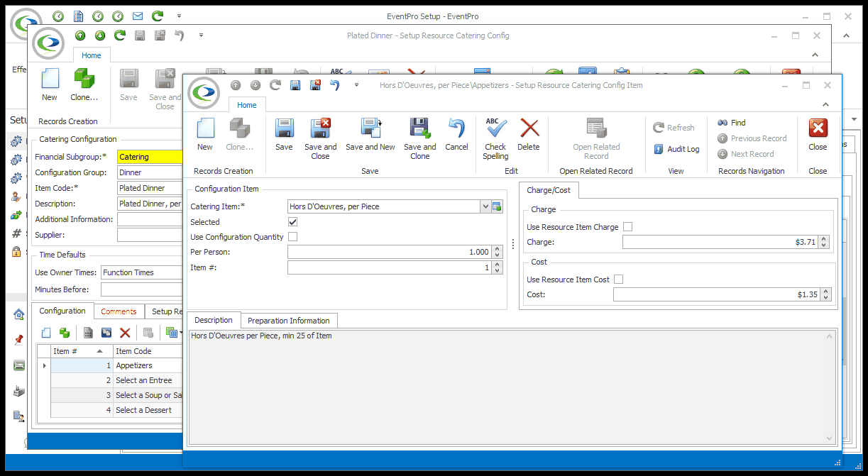Click Find in Records Navigation
868x476 pixels.
pyautogui.click(x=732, y=123)
